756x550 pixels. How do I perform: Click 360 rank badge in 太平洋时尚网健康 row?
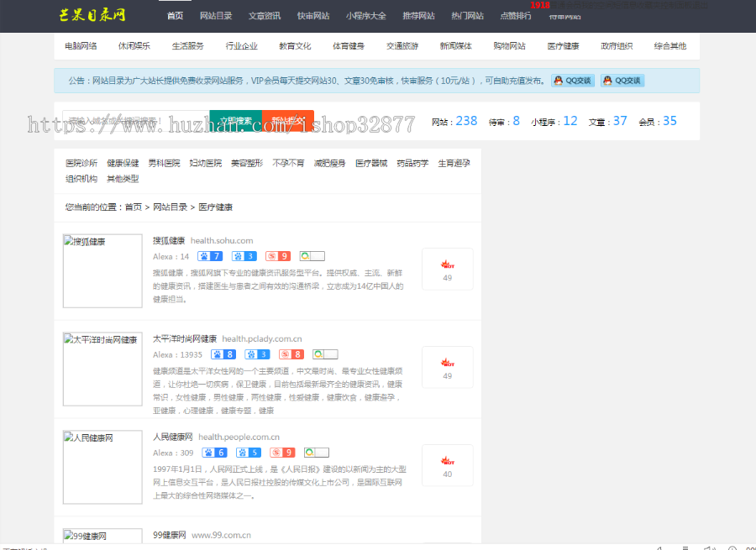pyautogui.click(x=325, y=354)
